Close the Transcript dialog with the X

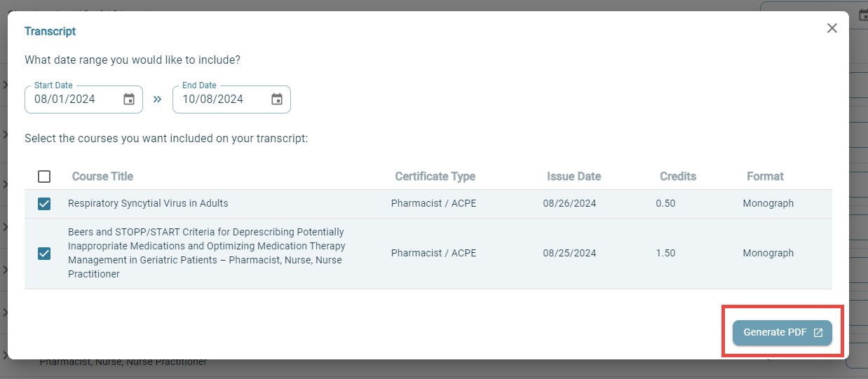pyautogui.click(x=832, y=28)
